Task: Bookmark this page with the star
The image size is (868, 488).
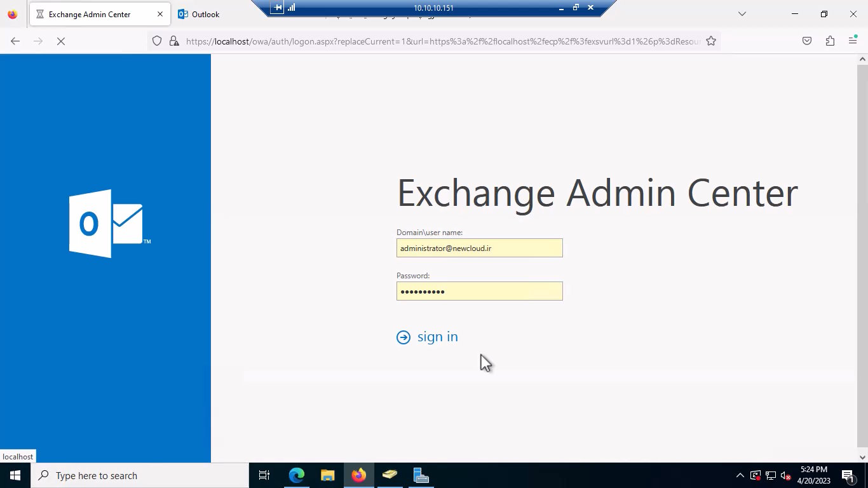Action: (x=711, y=41)
